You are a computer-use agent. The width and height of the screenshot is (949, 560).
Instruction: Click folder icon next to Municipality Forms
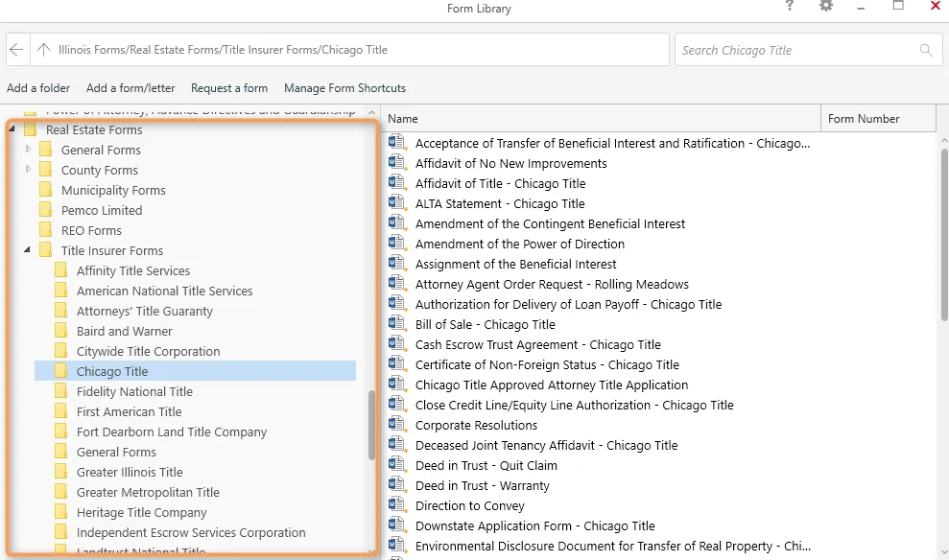coord(45,190)
